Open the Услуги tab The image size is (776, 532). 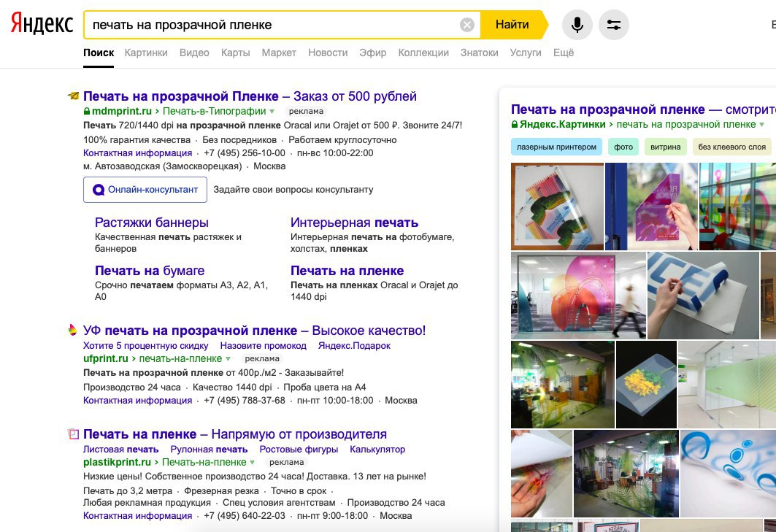[526, 53]
